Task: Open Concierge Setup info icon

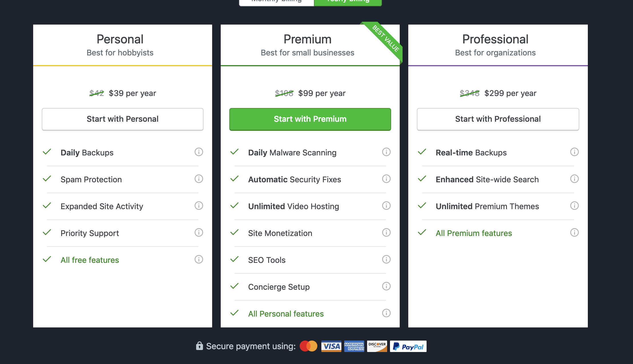Action: tap(386, 286)
